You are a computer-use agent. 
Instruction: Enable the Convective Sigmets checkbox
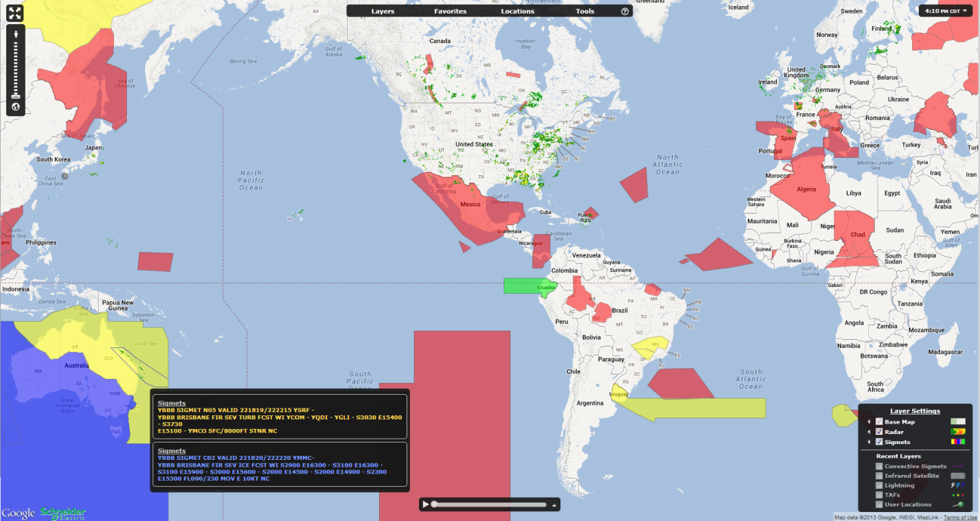pyautogui.click(x=879, y=466)
